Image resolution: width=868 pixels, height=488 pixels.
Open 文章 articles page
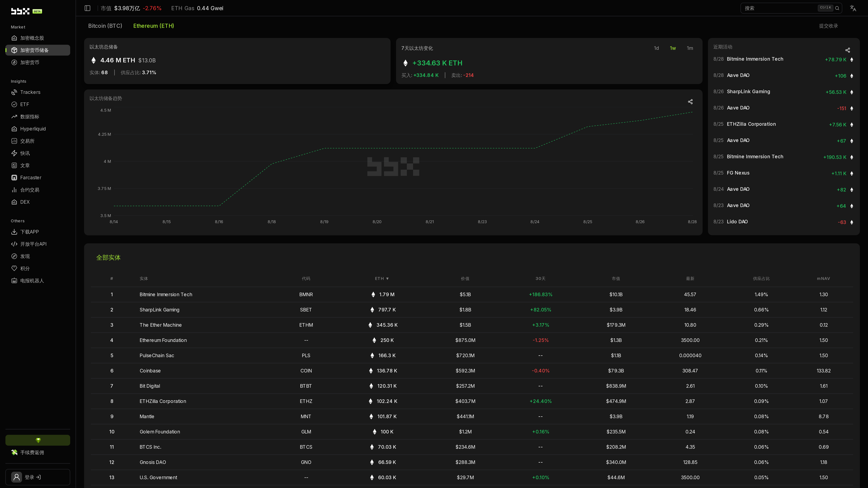click(38, 165)
